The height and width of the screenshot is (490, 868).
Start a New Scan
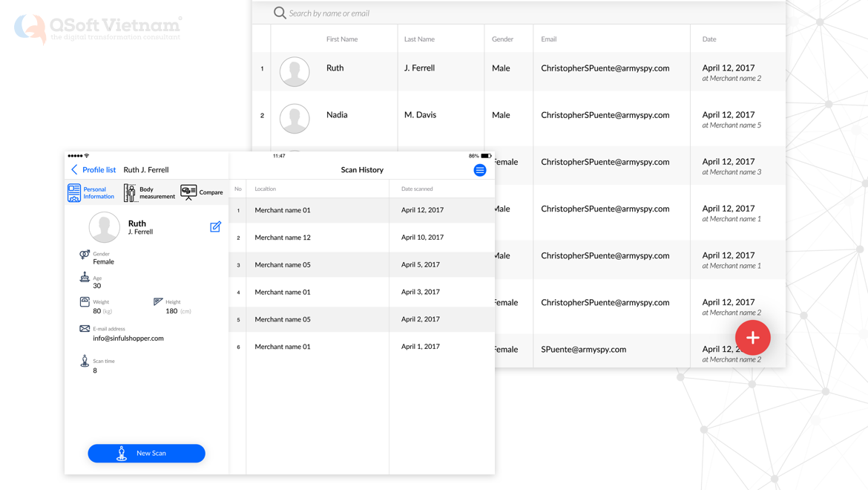(x=147, y=453)
